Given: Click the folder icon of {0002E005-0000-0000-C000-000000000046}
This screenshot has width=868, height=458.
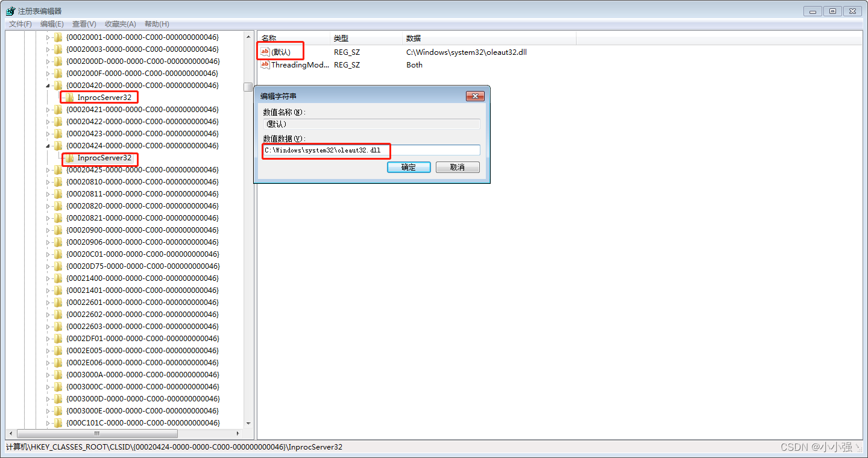Looking at the screenshot, I should (x=57, y=350).
